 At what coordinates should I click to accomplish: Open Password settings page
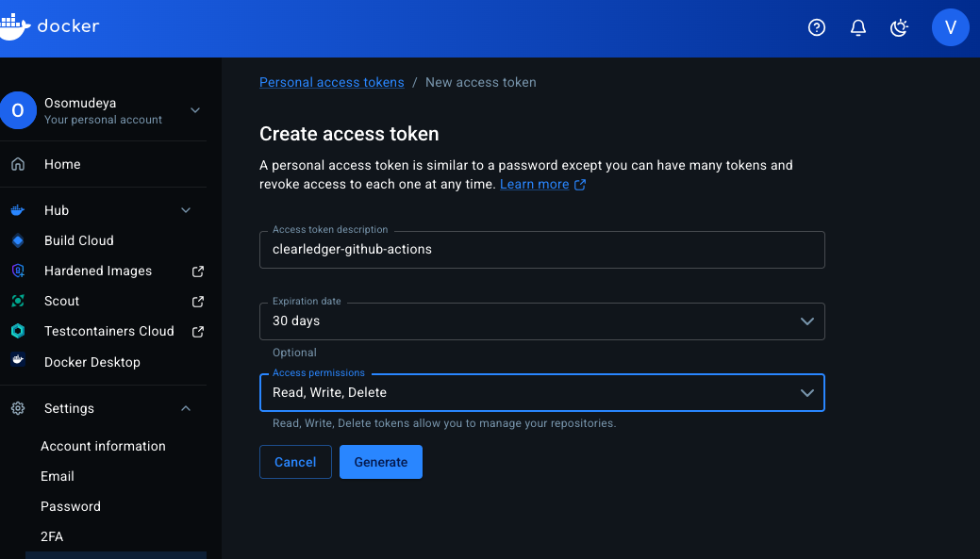coord(71,506)
